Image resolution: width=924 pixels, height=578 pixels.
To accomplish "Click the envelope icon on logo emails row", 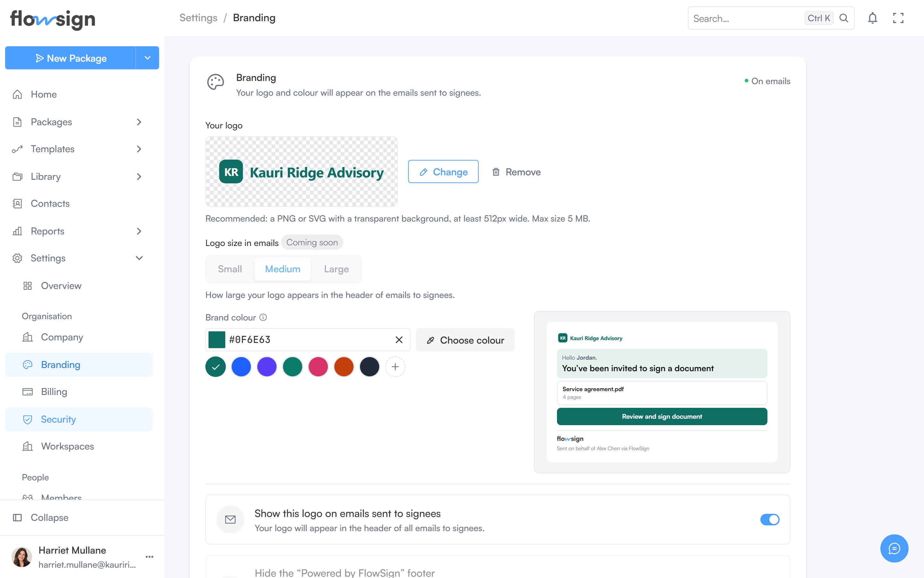I will (x=230, y=519).
